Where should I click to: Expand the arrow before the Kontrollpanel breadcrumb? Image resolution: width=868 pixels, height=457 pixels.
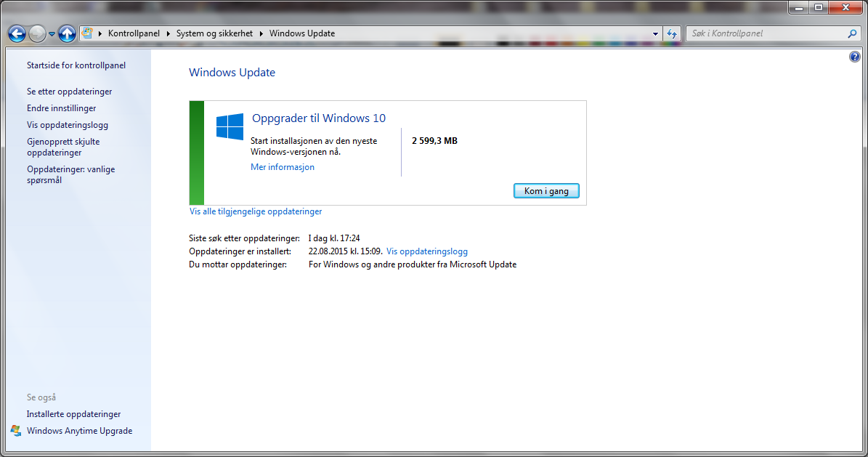coord(100,34)
